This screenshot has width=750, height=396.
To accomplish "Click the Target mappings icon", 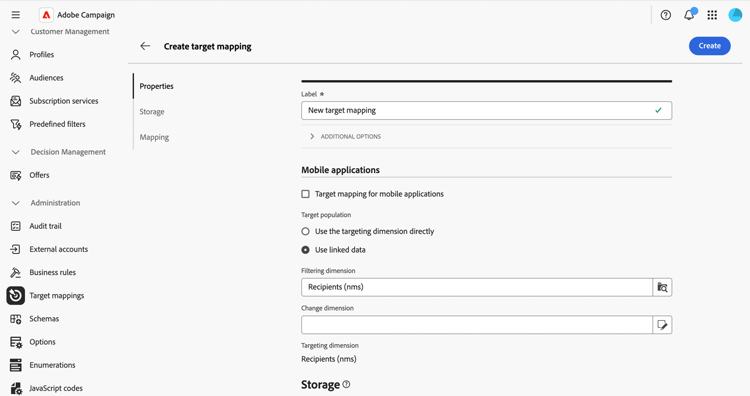I will (16, 296).
